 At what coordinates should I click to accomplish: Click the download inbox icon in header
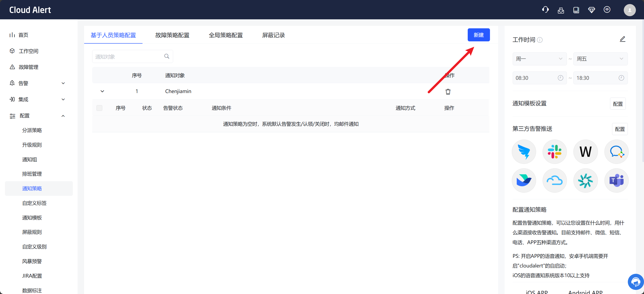(561, 10)
